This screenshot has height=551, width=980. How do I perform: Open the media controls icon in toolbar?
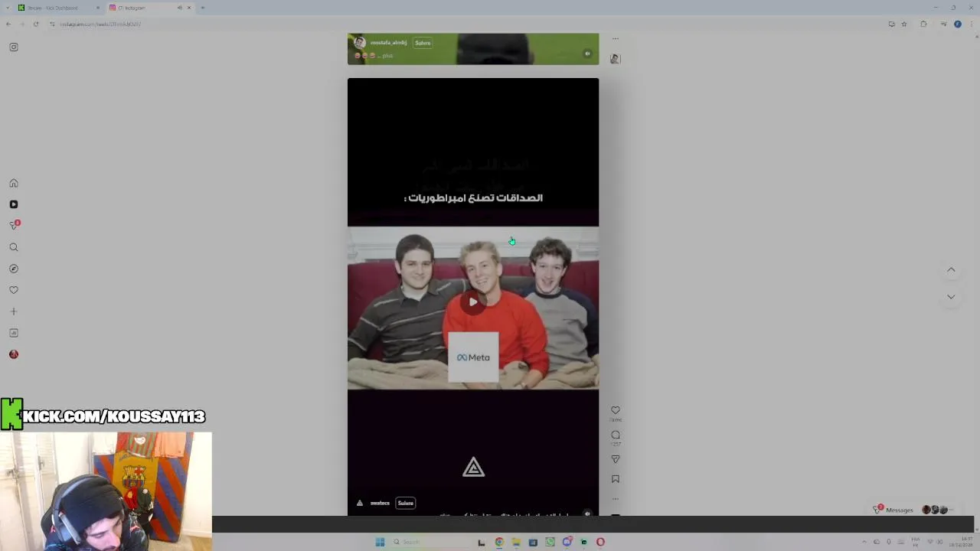[x=943, y=24]
